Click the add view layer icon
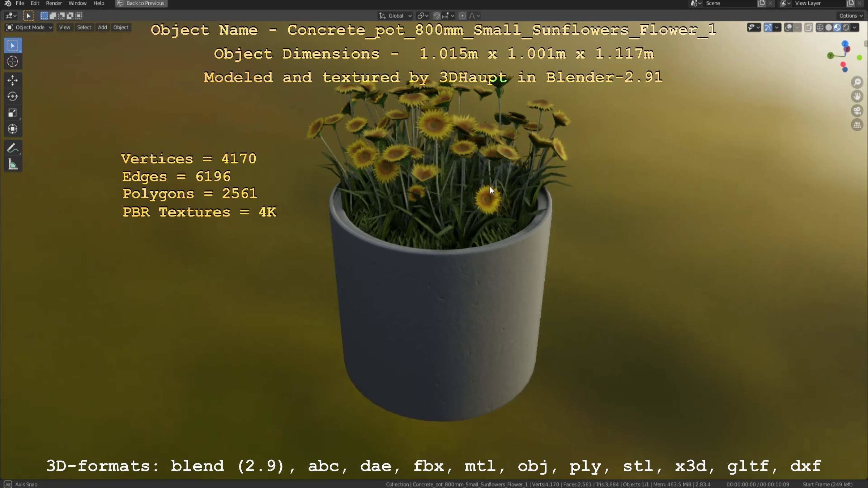Screen dimensions: 868x488 pyautogui.click(x=850, y=3)
